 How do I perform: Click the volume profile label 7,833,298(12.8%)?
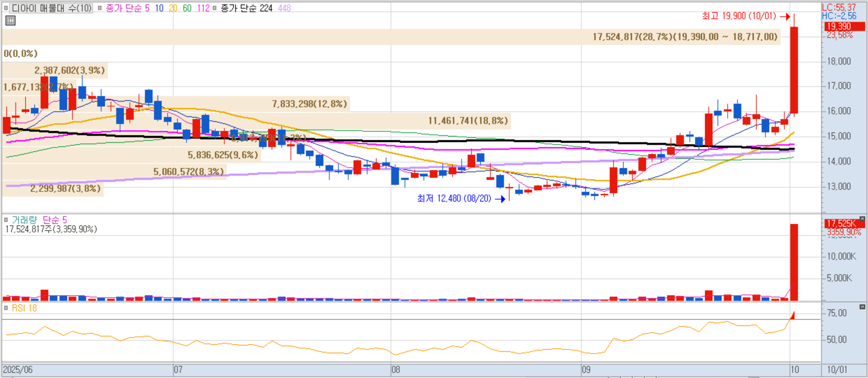tap(309, 103)
